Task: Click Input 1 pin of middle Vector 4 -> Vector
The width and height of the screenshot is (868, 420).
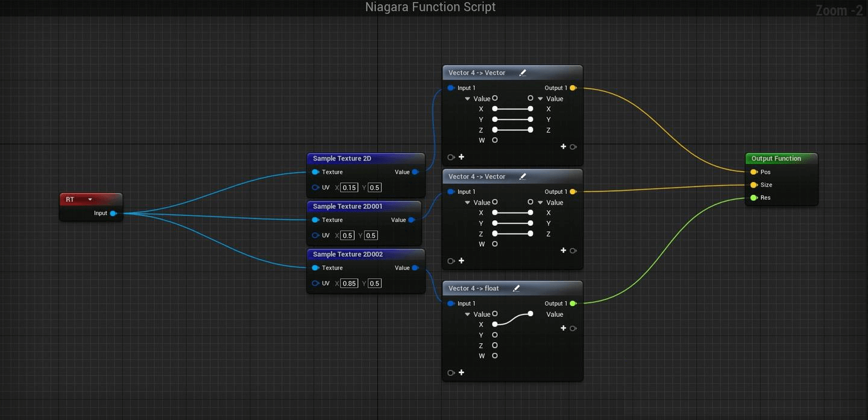Action: click(451, 192)
